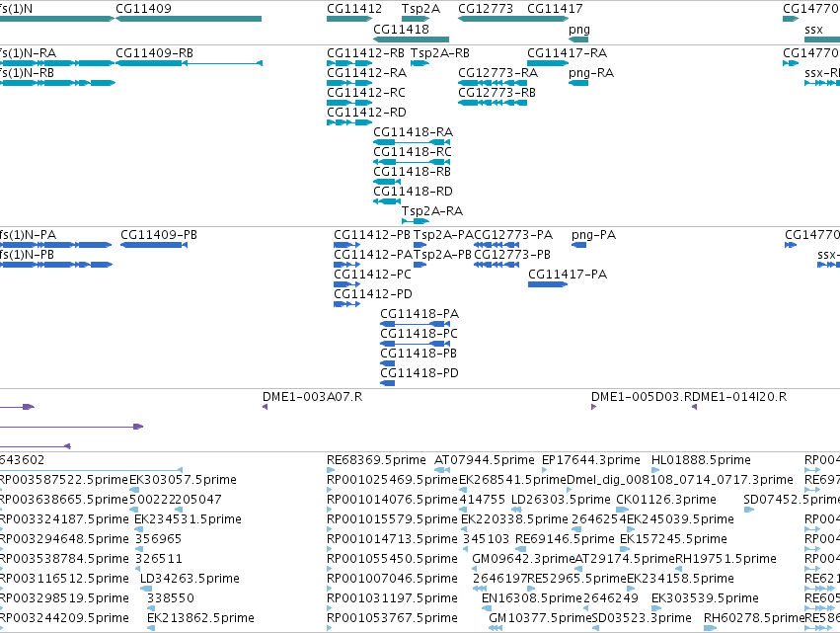Select the ssx gene label
The width and height of the screenshot is (840, 633).
coord(813,30)
